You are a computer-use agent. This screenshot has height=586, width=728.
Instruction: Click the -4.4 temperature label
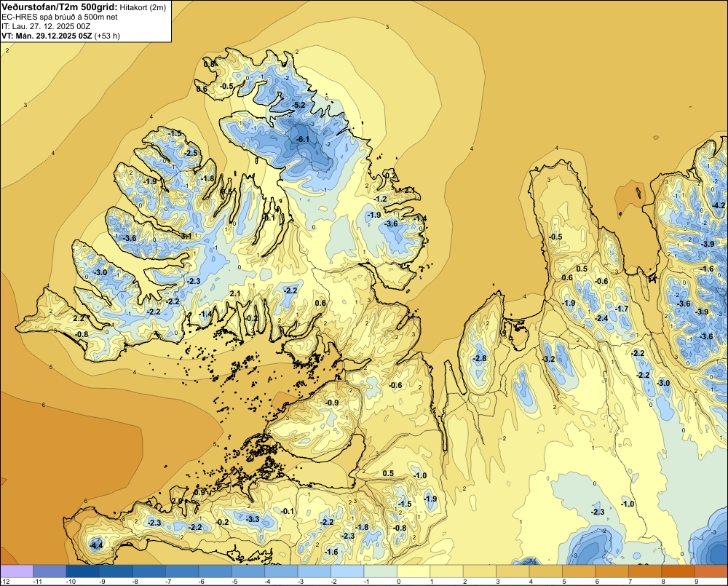pos(97,545)
